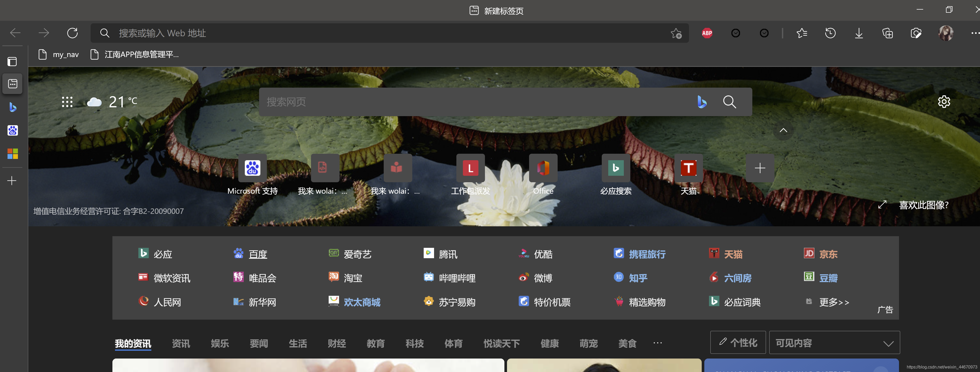Open page settings gear icon
The width and height of the screenshot is (980, 372).
944,101
